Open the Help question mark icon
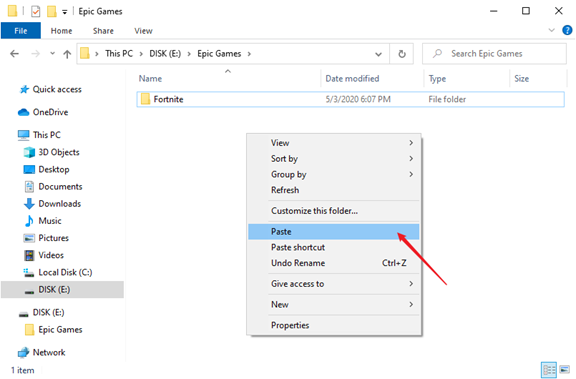This screenshot has width=576, height=379. pos(567,30)
